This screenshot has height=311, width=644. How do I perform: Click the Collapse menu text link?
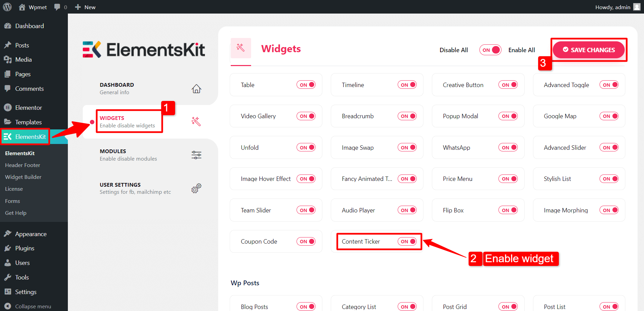(x=33, y=306)
